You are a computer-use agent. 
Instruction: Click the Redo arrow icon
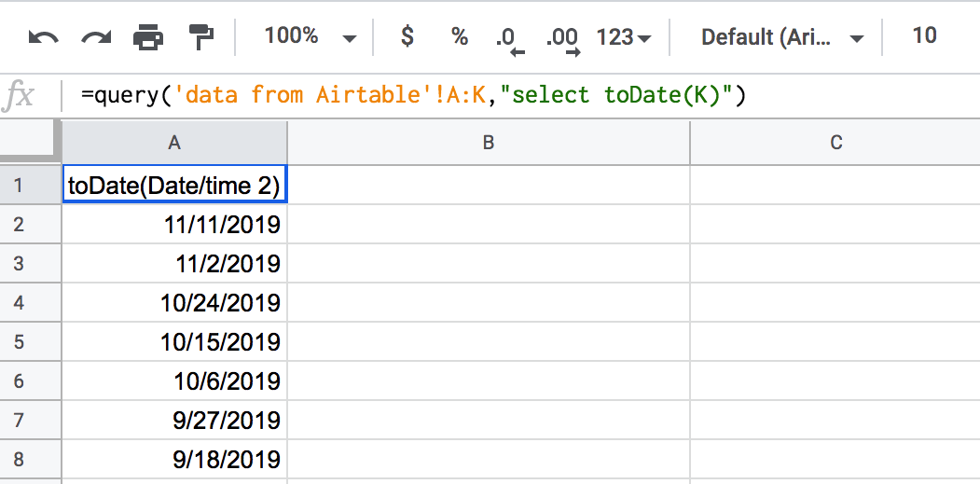(x=96, y=37)
